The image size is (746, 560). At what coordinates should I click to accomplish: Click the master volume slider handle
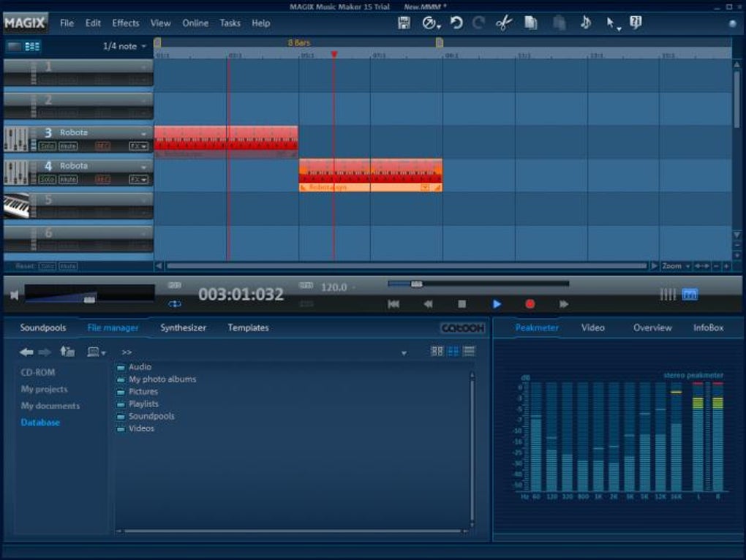(89, 299)
